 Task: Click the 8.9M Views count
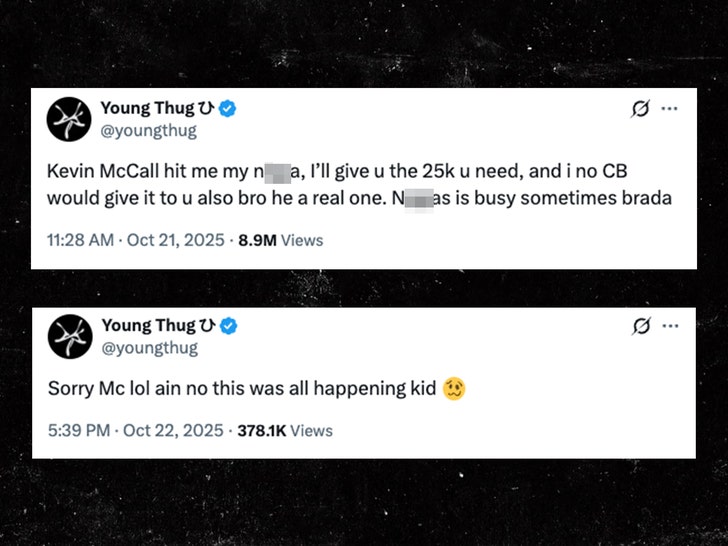(x=280, y=240)
